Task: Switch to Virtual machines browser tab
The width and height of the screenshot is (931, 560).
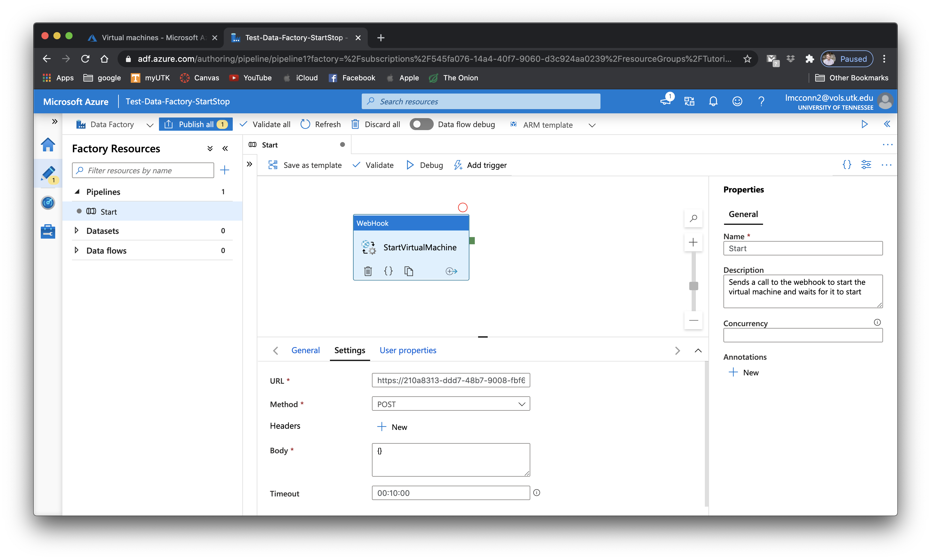Action: 153,38
